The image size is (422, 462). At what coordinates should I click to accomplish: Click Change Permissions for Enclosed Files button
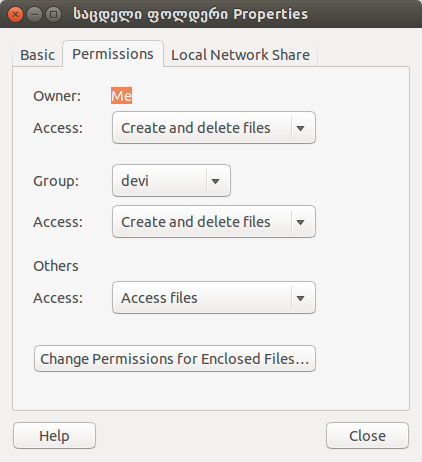coord(175,359)
